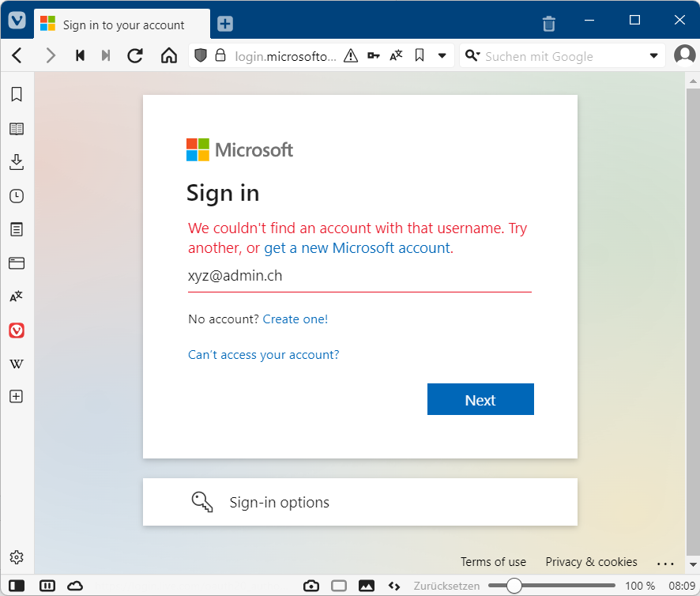The width and height of the screenshot is (700, 596).
Task: Open the Bookmarks panel in sidebar
Action: 16,95
